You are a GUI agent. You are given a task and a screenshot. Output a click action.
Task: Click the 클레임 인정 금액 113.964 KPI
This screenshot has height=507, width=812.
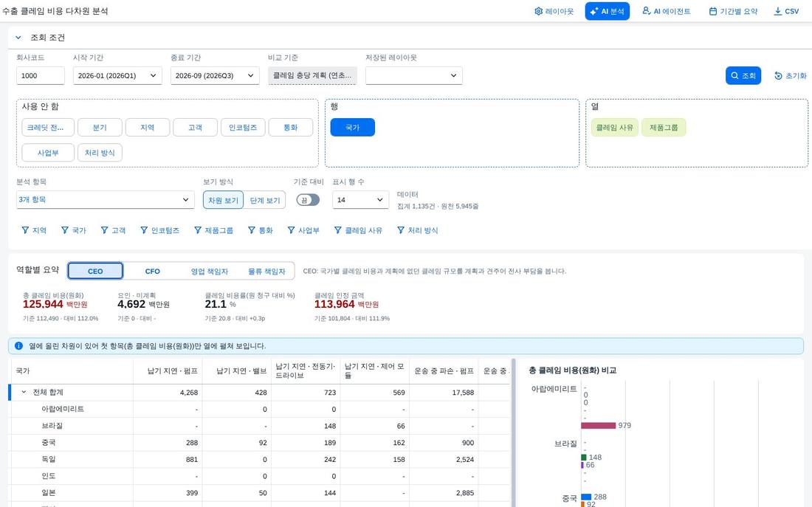coord(346,304)
